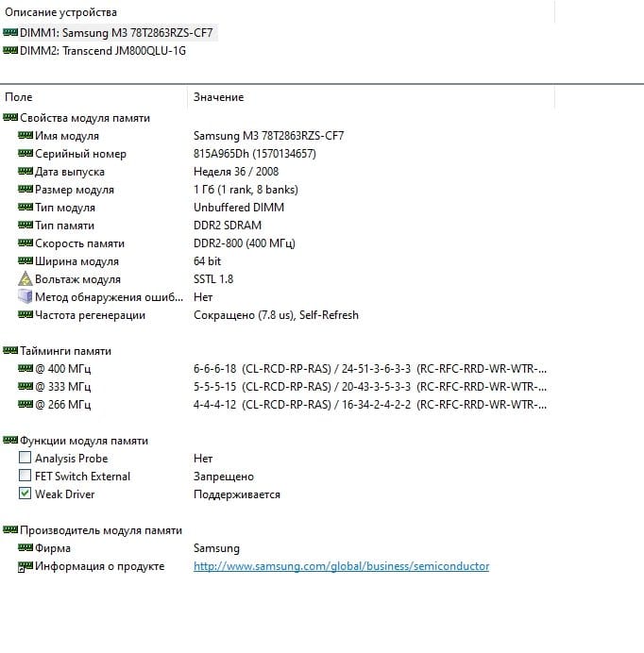Click the icon beside 'Частота регенерации'
The height and width of the screenshot is (653, 644).
tap(25, 314)
